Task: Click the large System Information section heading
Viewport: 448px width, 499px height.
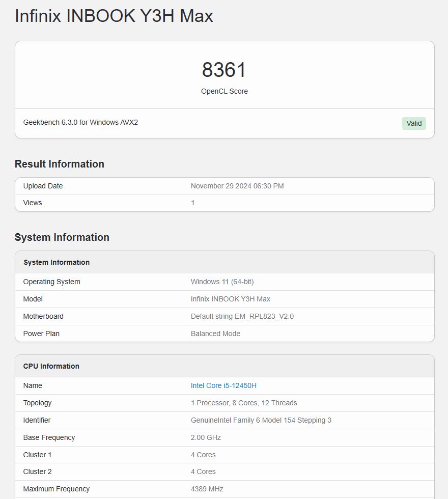Action: (62, 237)
